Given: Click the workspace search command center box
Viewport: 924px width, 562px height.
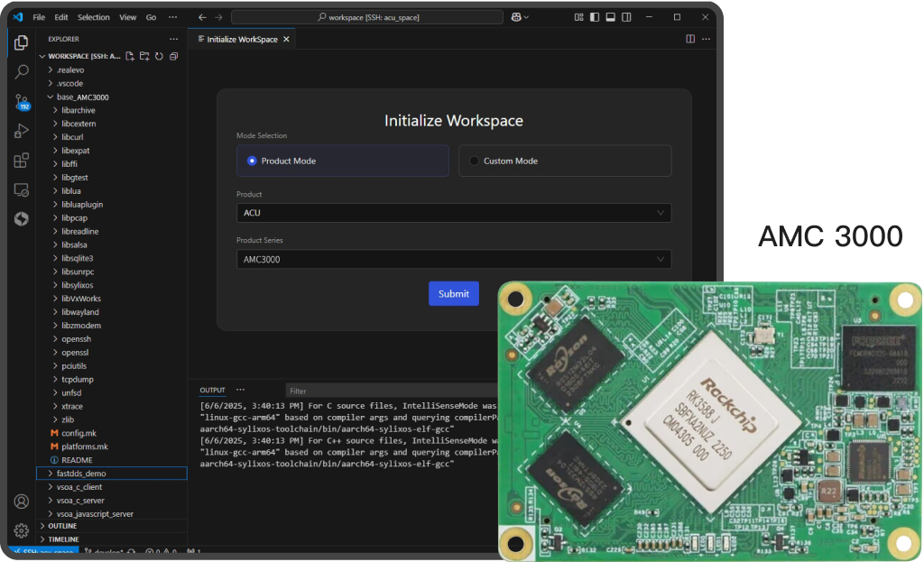Looking at the screenshot, I should point(367,17).
